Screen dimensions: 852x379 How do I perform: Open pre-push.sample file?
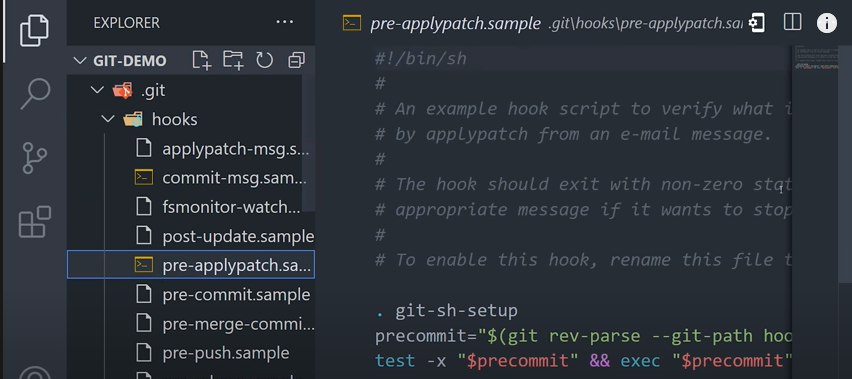[x=191, y=353]
